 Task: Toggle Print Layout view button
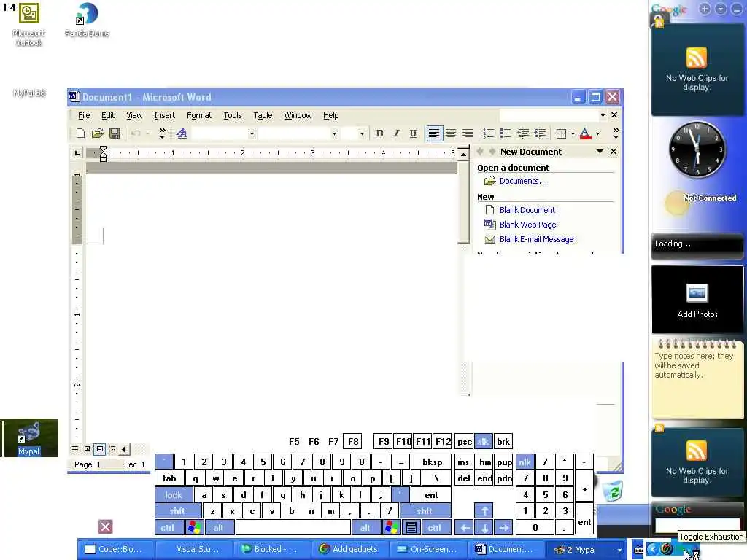(99, 448)
